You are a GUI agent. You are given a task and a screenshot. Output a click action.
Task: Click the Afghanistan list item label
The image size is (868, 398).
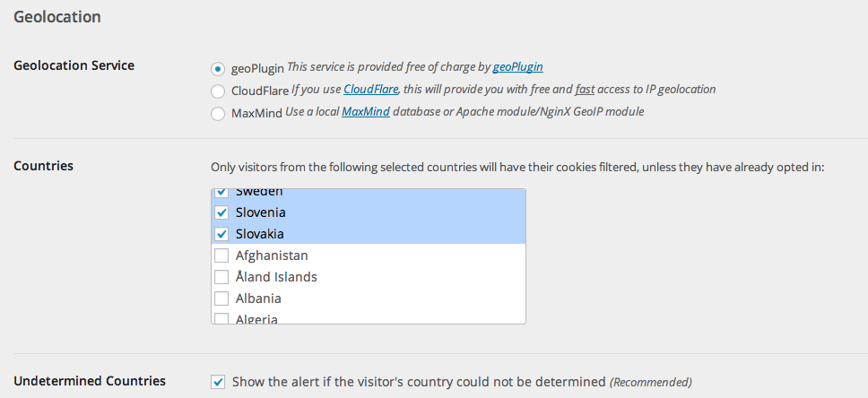pos(272,255)
